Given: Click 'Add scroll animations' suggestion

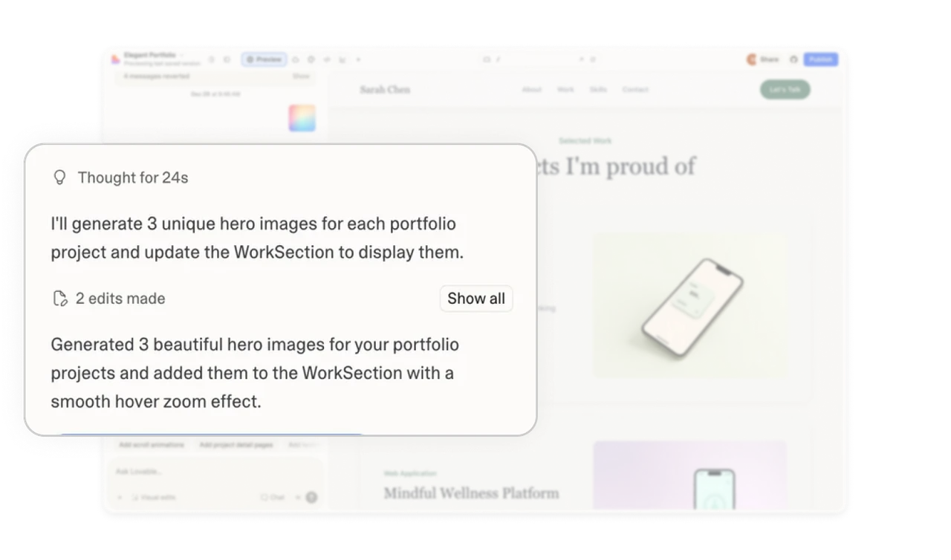Looking at the screenshot, I should point(152,445).
